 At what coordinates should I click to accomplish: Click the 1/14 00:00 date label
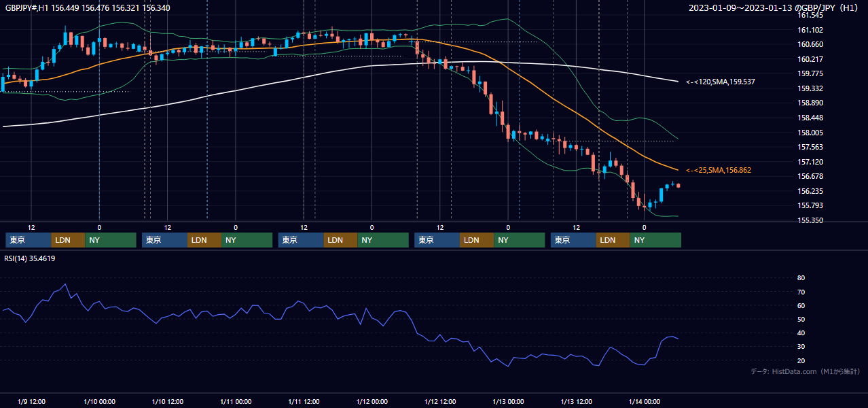644,401
